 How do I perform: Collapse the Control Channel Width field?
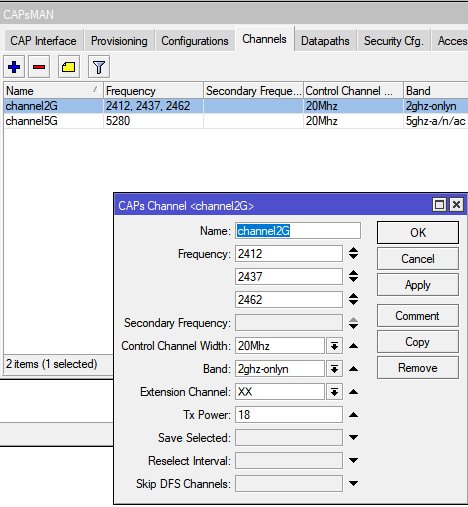(353, 346)
